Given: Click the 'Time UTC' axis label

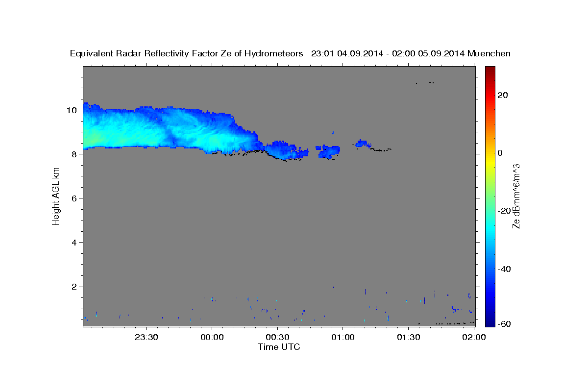Looking at the screenshot, I should 279,347.
